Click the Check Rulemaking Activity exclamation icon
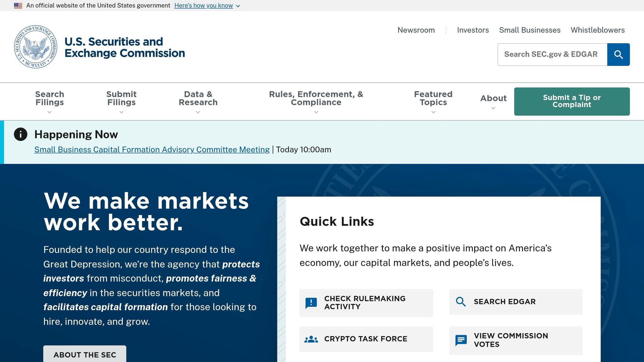 [311, 303]
